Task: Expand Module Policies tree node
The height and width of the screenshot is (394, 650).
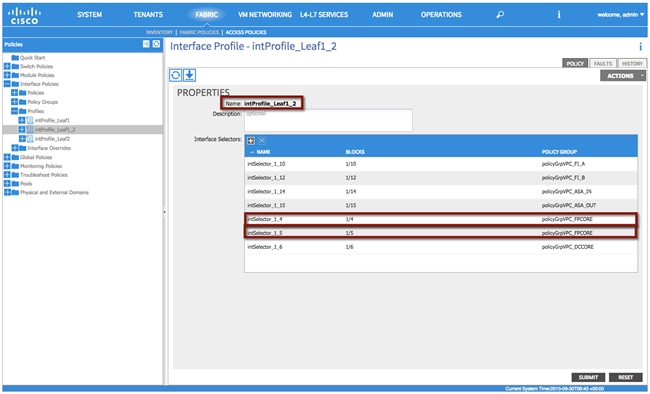Action: pos(7,75)
